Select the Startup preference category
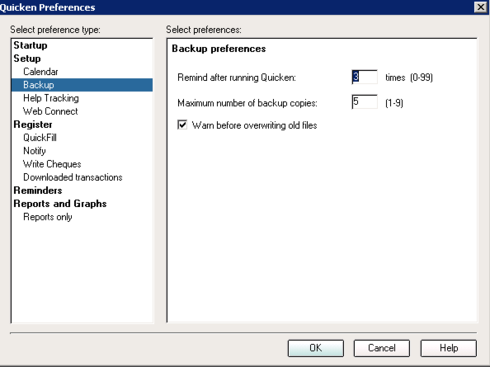The height and width of the screenshot is (367, 490). pos(30,45)
